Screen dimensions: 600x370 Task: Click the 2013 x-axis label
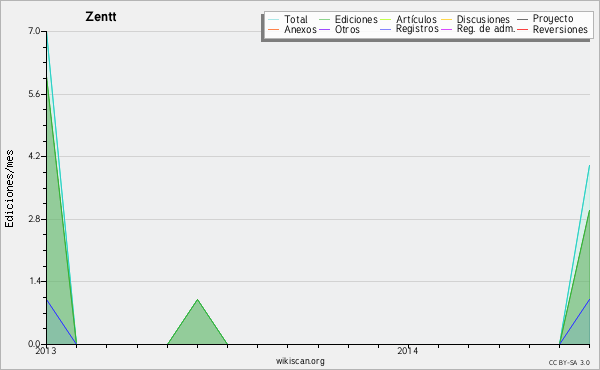(x=46, y=351)
